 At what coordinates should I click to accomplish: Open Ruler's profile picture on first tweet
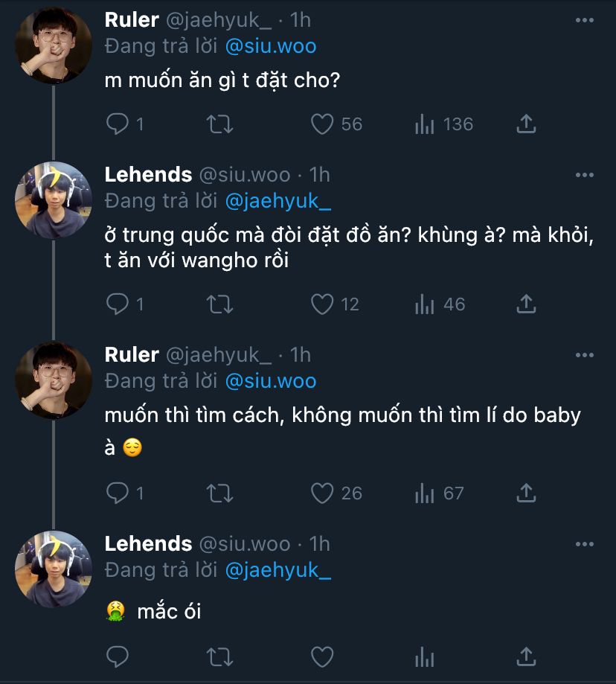point(53,47)
